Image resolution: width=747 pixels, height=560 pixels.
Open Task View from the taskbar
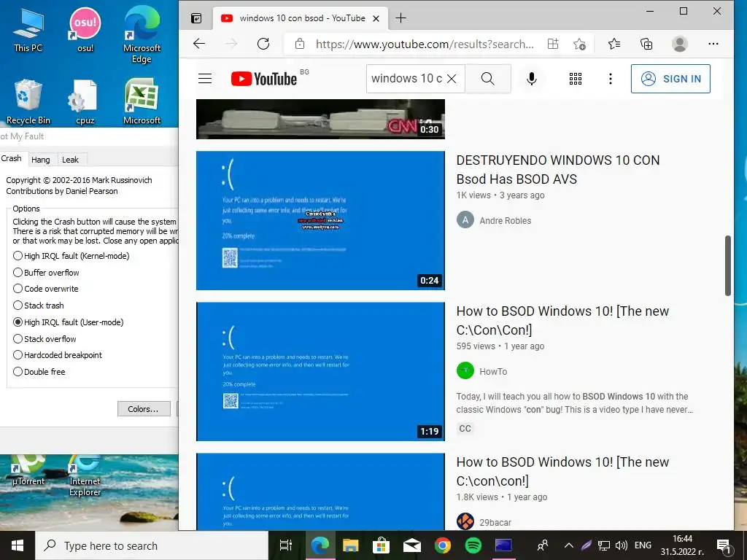tap(286, 545)
